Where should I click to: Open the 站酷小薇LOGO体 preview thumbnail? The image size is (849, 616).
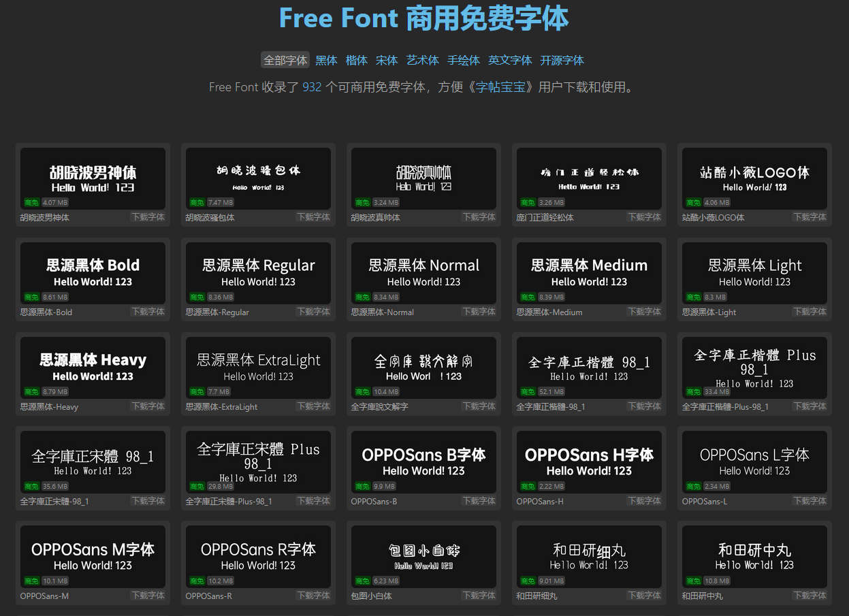coord(754,178)
